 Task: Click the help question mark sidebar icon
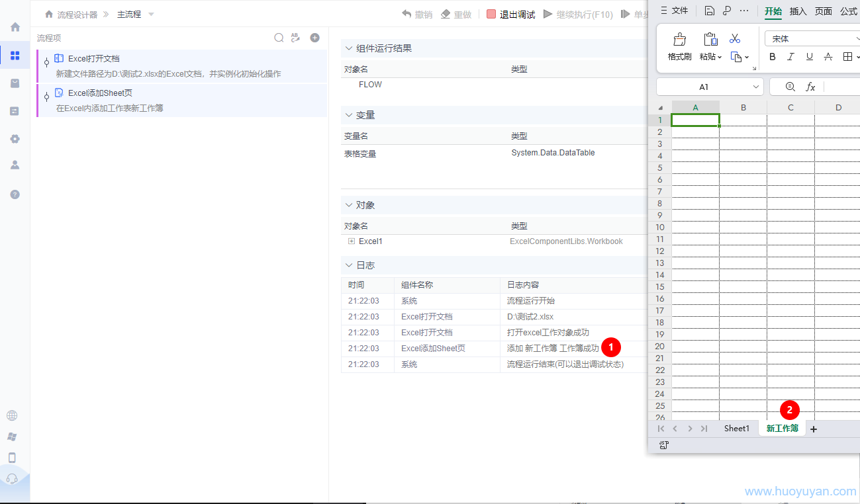point(15,194)
